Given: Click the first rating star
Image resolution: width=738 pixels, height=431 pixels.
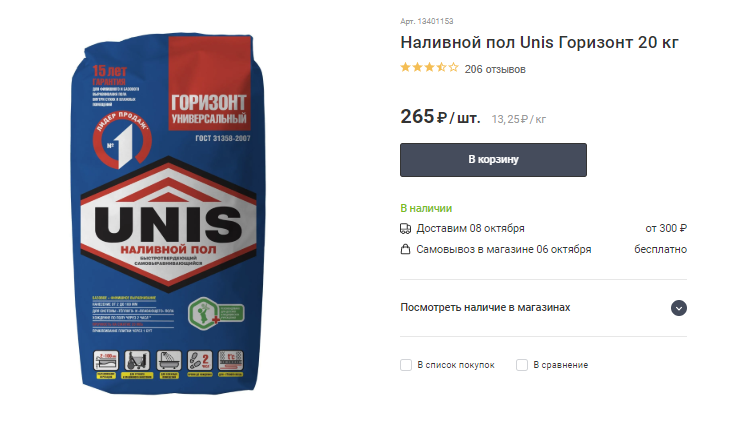Looking at the screenshot, I should tap(405, 67).
